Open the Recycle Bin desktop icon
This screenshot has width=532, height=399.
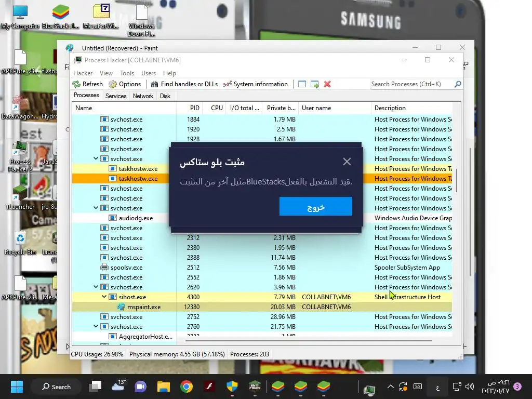tap(20, 243)
